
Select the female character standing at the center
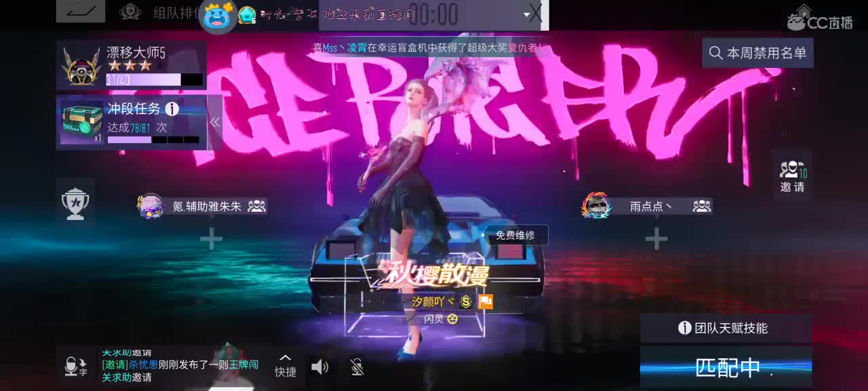pyautogui.click(x=410, y=217)
